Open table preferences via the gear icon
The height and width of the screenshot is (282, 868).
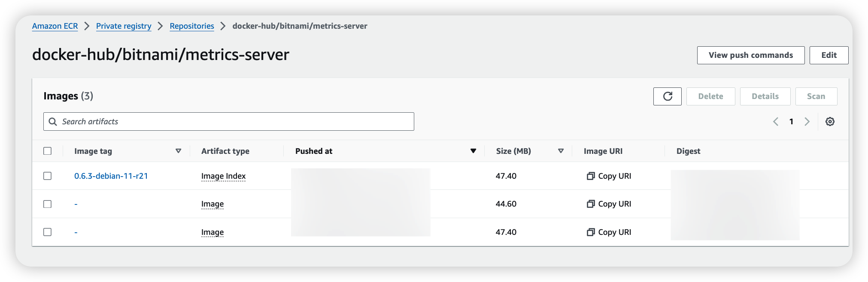pos(830,121)
